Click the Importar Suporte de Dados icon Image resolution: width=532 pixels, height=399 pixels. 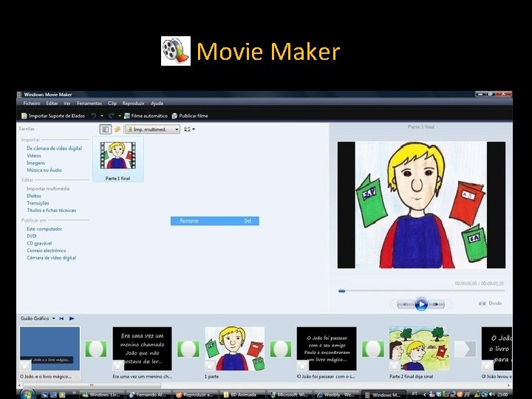click(x=24, y=116)
